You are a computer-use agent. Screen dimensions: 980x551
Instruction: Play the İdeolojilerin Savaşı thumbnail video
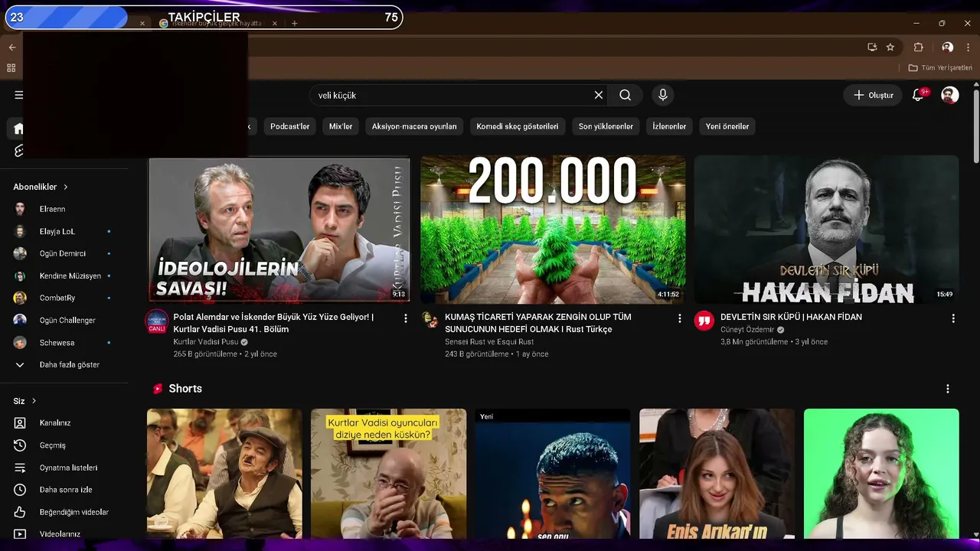279,230
